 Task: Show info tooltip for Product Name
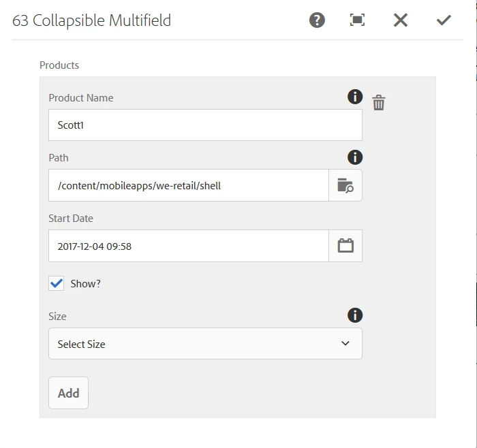click(355, 97)
